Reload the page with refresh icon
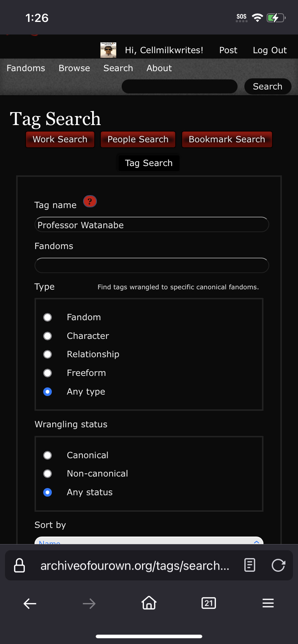 (279, 565)
